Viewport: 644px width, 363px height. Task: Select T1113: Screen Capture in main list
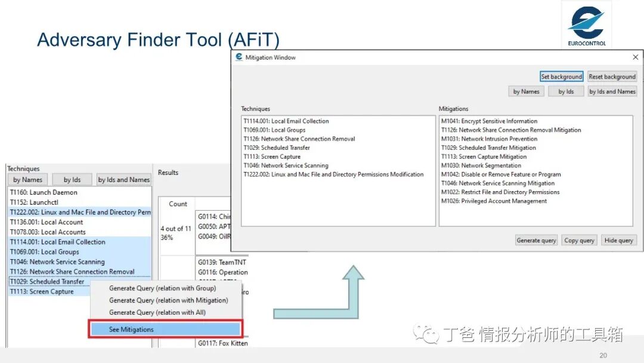point(49,291)
